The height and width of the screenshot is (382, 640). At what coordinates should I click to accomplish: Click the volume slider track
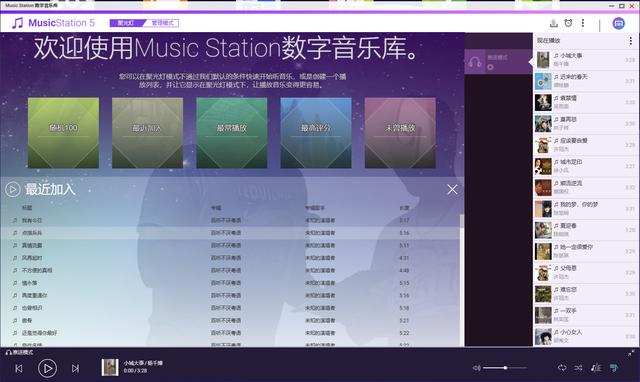pos(505,368)
